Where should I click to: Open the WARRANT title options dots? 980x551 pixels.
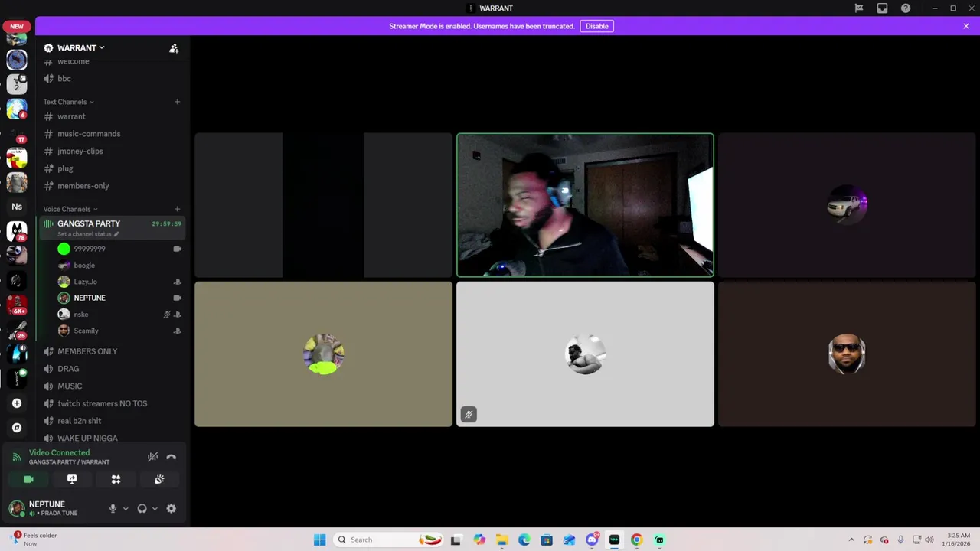click(471, 8)
